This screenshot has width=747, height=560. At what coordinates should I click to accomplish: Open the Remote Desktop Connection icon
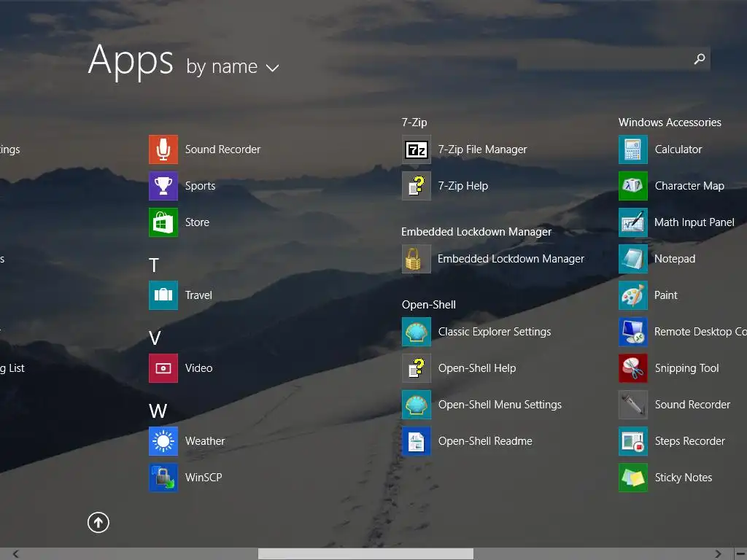[x=632, y=332]
